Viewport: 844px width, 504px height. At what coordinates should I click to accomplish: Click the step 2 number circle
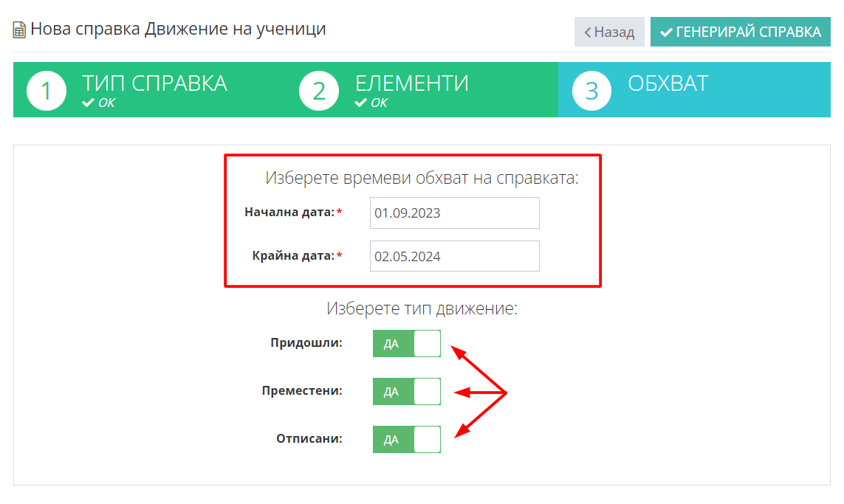(319, 91)
